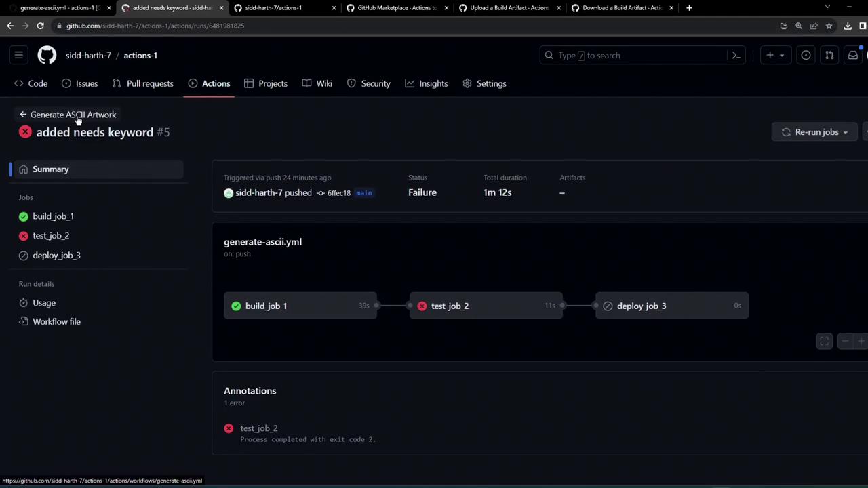The width and height of the screenshot is (868, 488).
Task: Open the deploy_job_3 node in the workflow graph
Action: pos(672,306)
